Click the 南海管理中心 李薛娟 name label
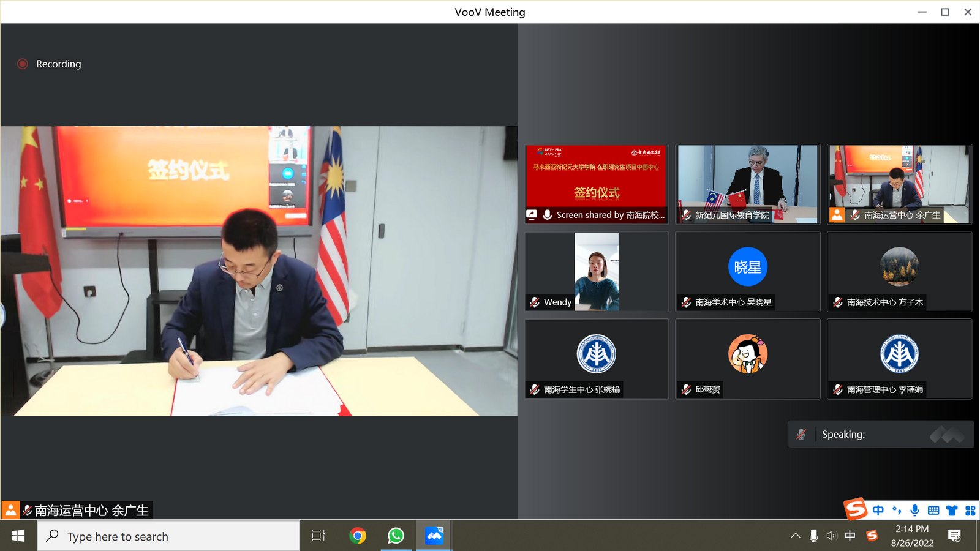This screenshot has height=551, width=980. click(x=885, y=389)
